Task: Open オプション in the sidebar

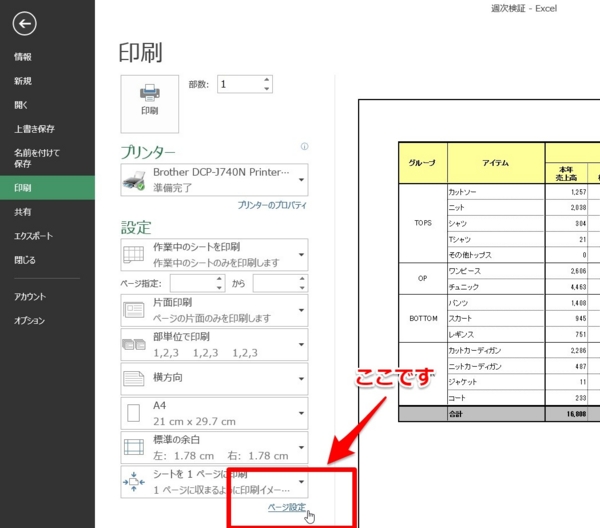Action: 47,321
